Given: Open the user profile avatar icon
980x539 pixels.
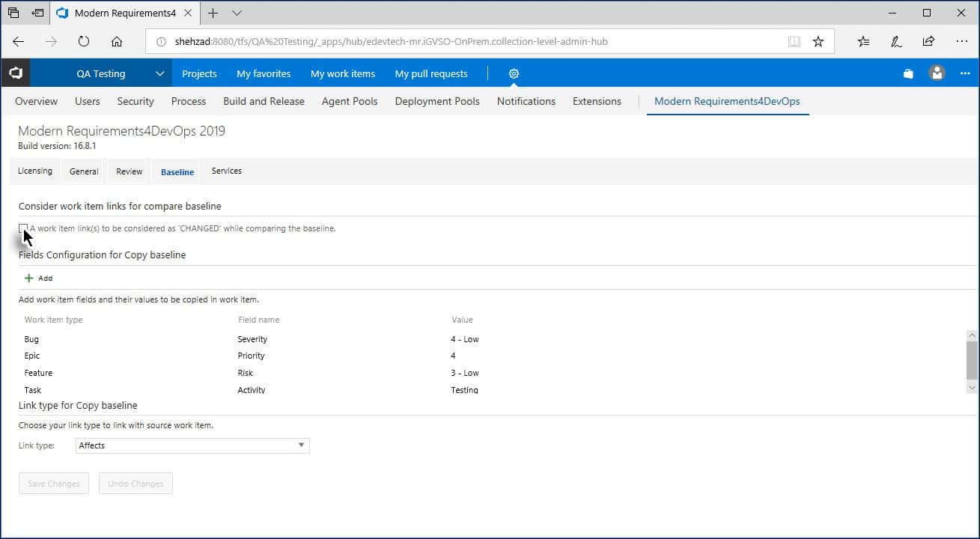Looking at the screenshot, I should (x=937, y=73).
